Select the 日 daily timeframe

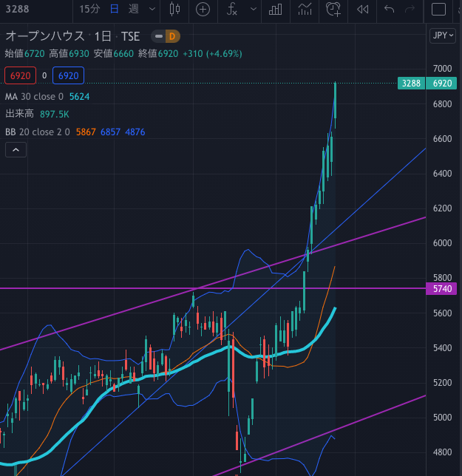click(x=114, y=9)
